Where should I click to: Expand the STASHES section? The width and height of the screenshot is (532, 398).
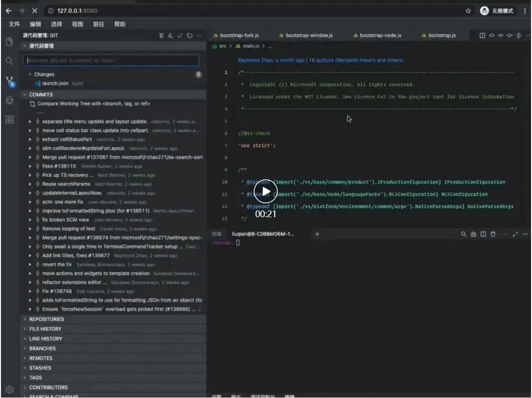pos(40,368)
